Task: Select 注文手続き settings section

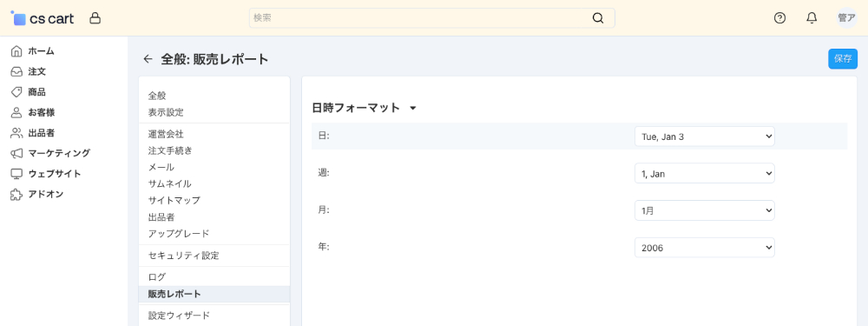Action: click(170, 150)
